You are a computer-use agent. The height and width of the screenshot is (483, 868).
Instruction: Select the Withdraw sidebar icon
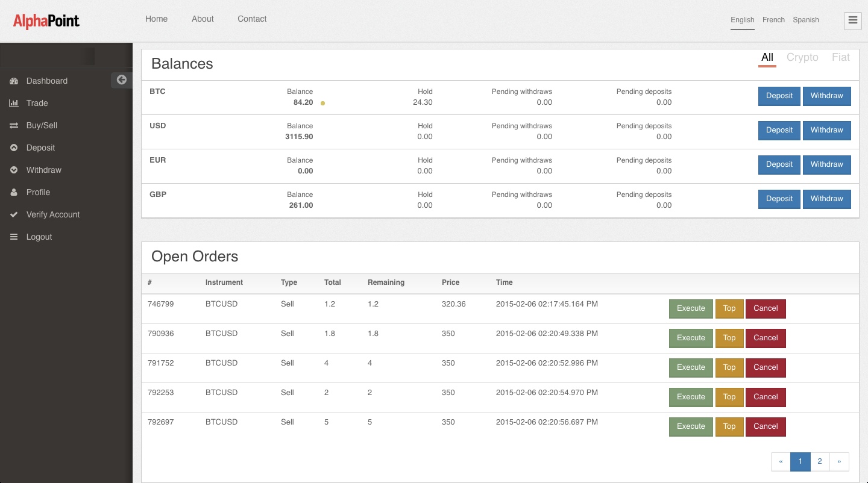pos(14,170)
